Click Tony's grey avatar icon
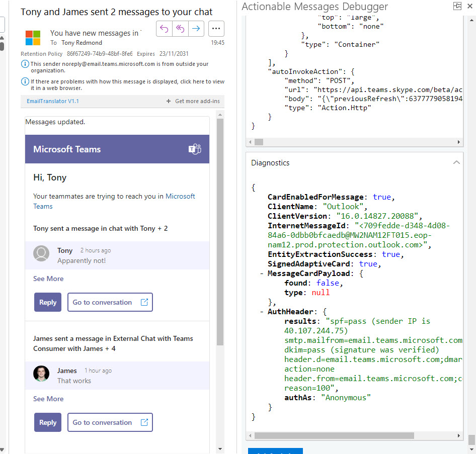 click(41, 253)
